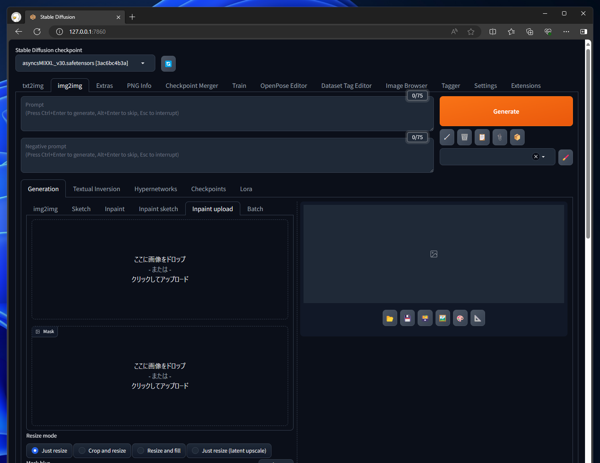Switch to Textual Inversion tab

pos(96,189)
